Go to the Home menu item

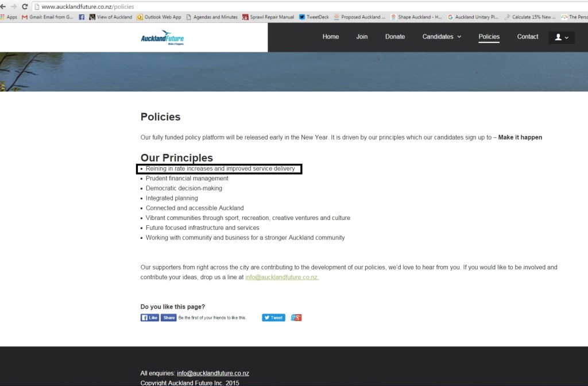(x=331, y=37)
